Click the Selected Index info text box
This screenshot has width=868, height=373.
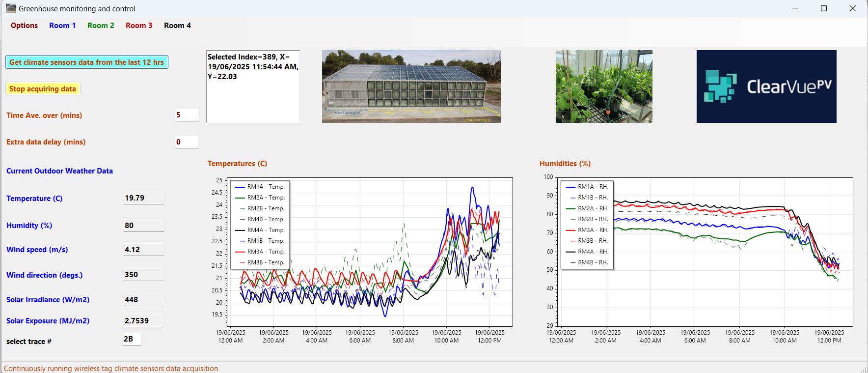point(253,86)
